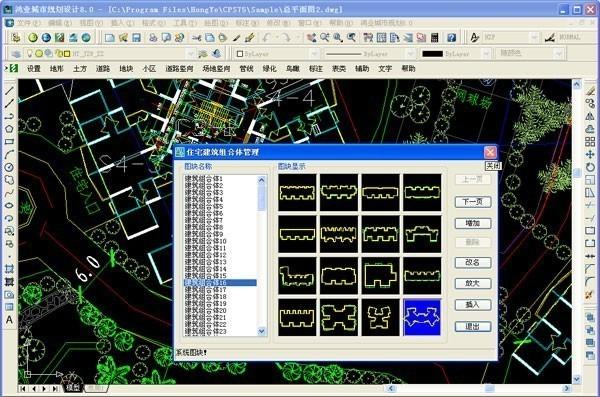Click the green S HongYe logo icon
Screen dimensions: 600x397
[x=13, y=68]
